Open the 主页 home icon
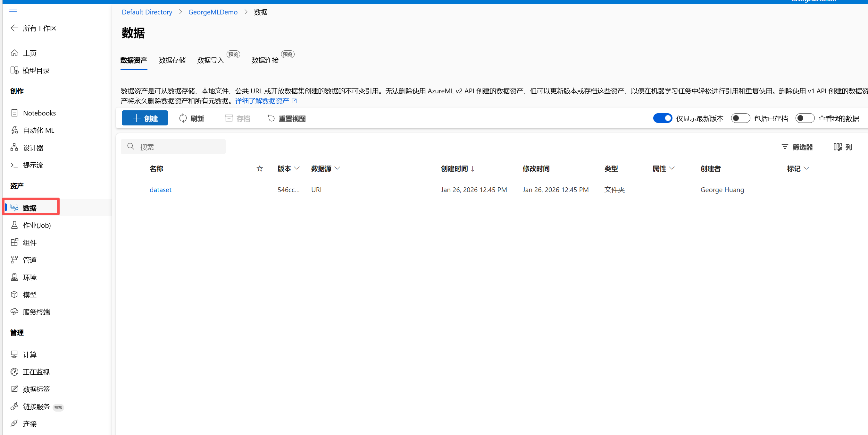The height and width of the screenshot is (435, 868). click(x=14, y=53)
